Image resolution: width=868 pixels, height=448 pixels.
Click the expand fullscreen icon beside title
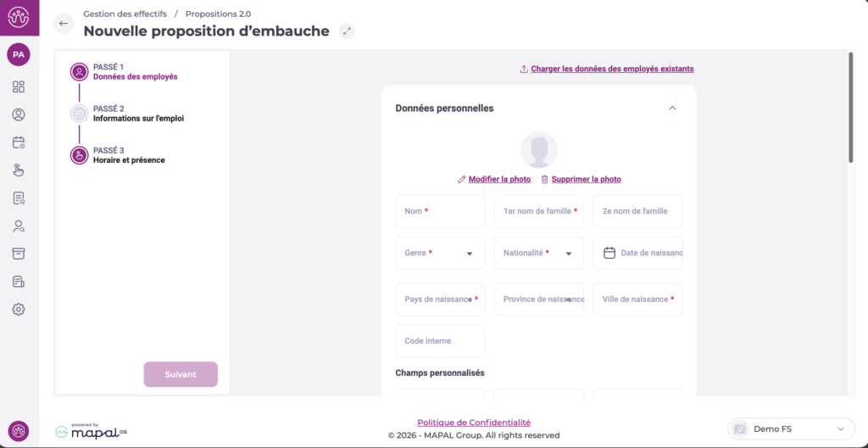coord(347,31)
